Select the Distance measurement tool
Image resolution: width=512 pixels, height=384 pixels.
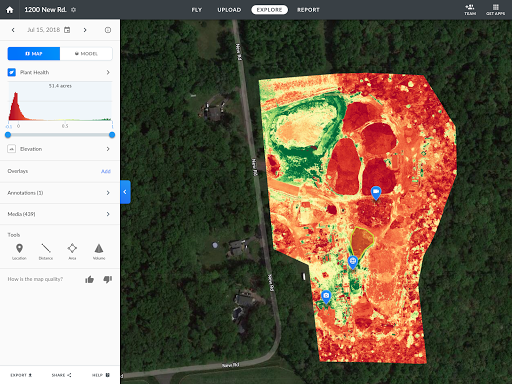46,251
